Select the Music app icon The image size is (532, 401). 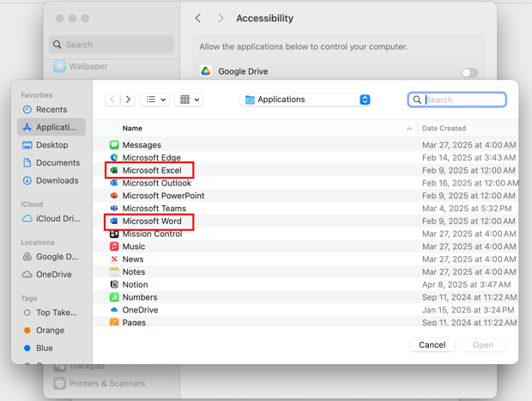point(114,246)
